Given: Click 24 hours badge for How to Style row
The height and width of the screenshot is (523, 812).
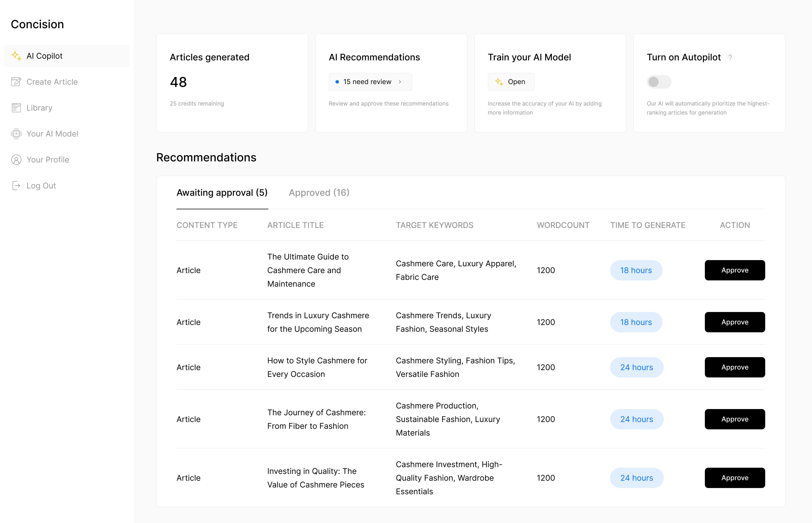Looking at the screenshot, I should click(x=637, y=367).
